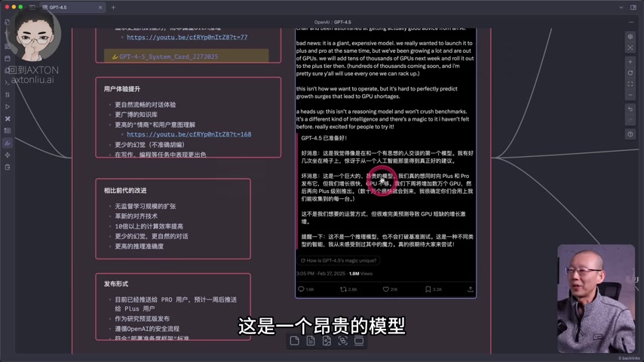The width and height of the screenshot is (644, 362).
Task: Click list item 更广博的知识库
Action: [x=136, y=115]
